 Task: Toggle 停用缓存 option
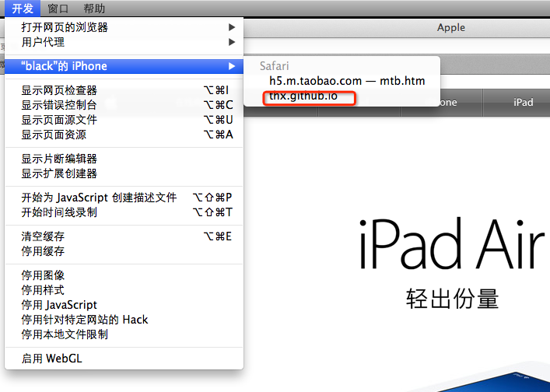[124, 251]
